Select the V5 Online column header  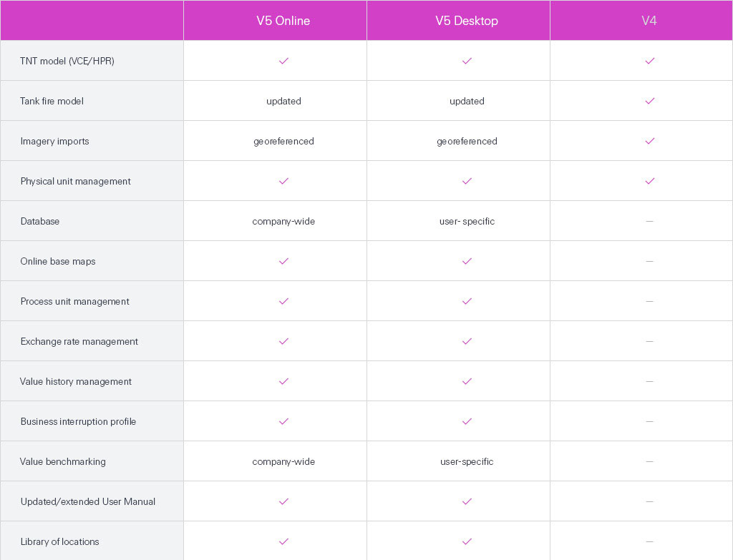283,21
